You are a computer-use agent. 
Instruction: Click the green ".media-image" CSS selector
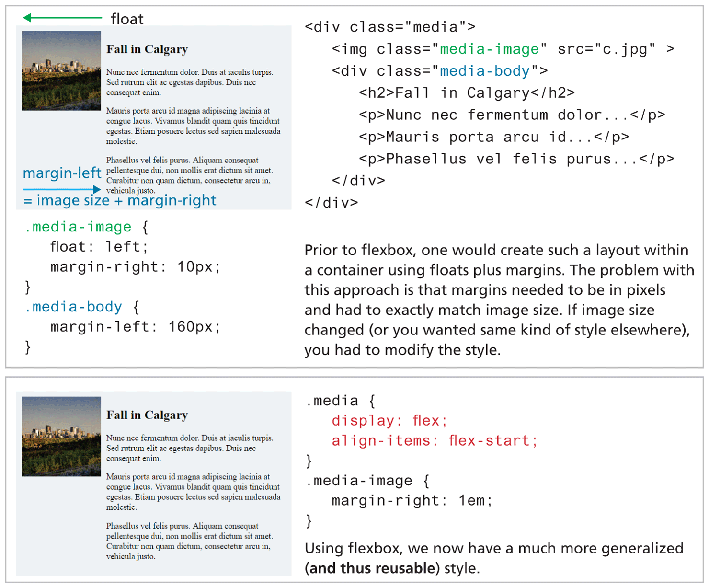pos(78,227)
